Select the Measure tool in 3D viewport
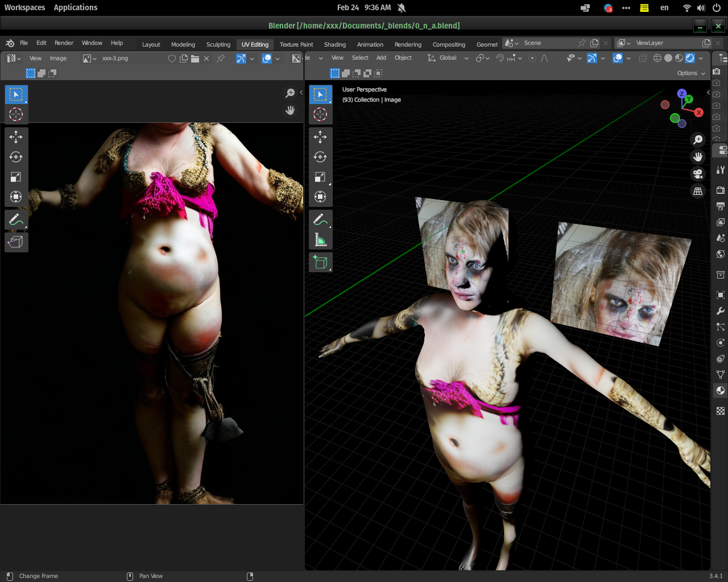 coord(320,240)
